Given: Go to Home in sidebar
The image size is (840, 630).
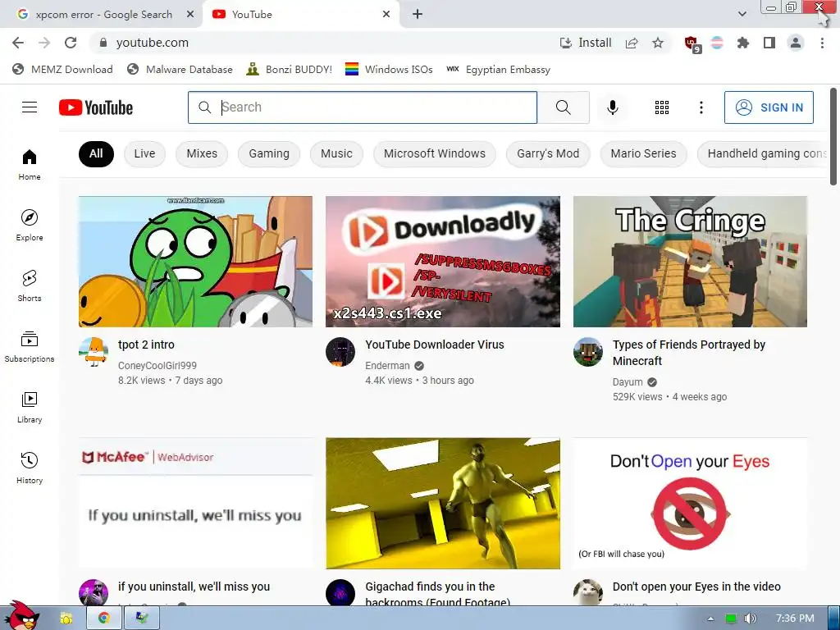Looking at the screenshot, I should click(x=30, y=164).
